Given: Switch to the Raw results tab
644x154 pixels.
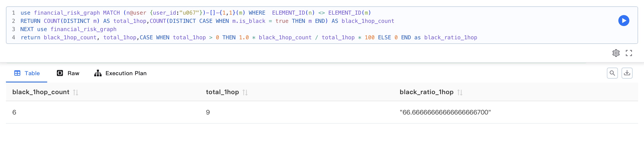Looking at the screenshot, I should coord(68,73).
